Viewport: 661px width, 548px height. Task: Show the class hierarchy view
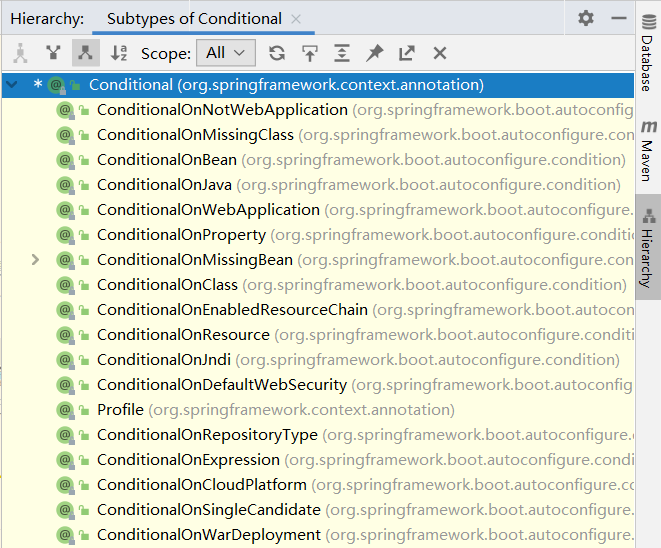tap(20, 53)
